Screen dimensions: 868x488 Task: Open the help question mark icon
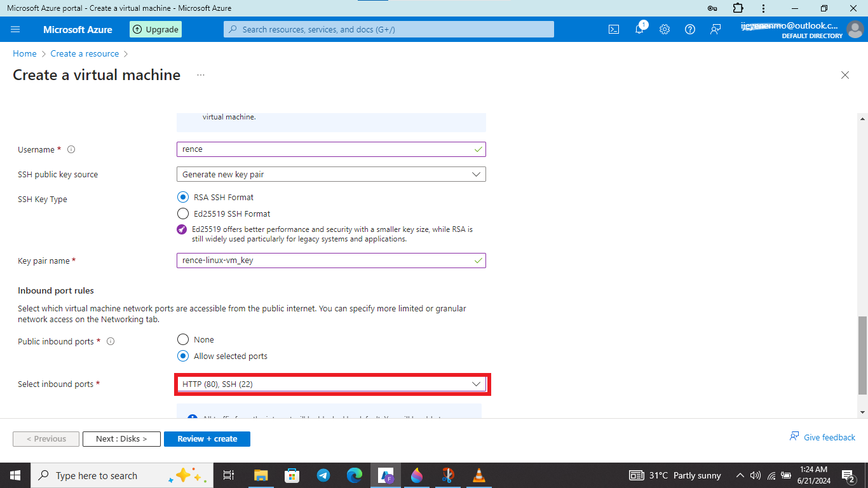[x=690, y=29]
